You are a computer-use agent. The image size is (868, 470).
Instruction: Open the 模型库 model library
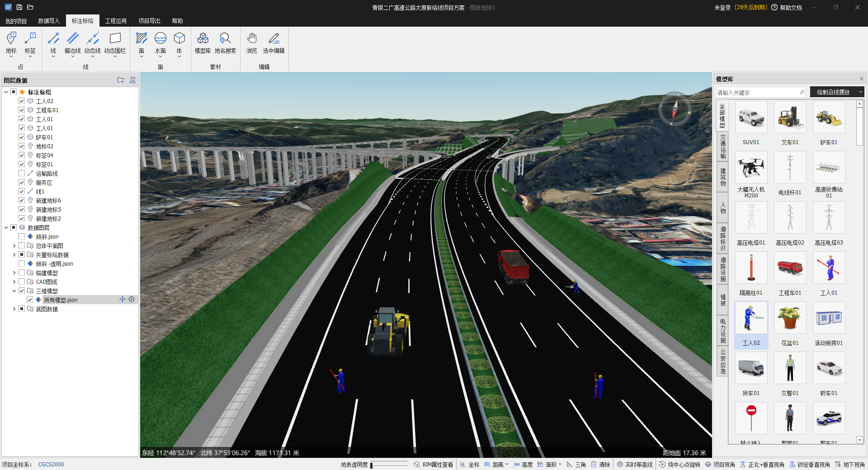(203, 43)
